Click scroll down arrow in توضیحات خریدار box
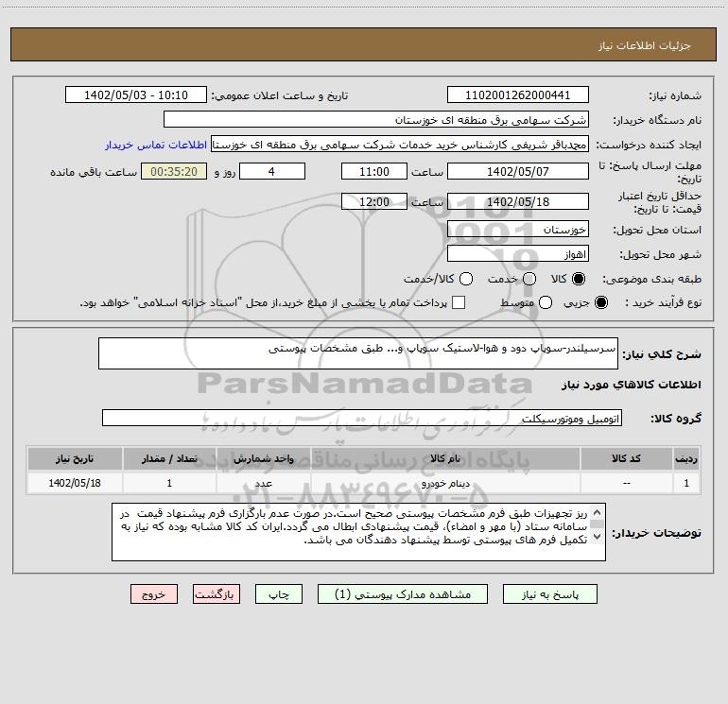728x704 pixels. pos(598,537)
